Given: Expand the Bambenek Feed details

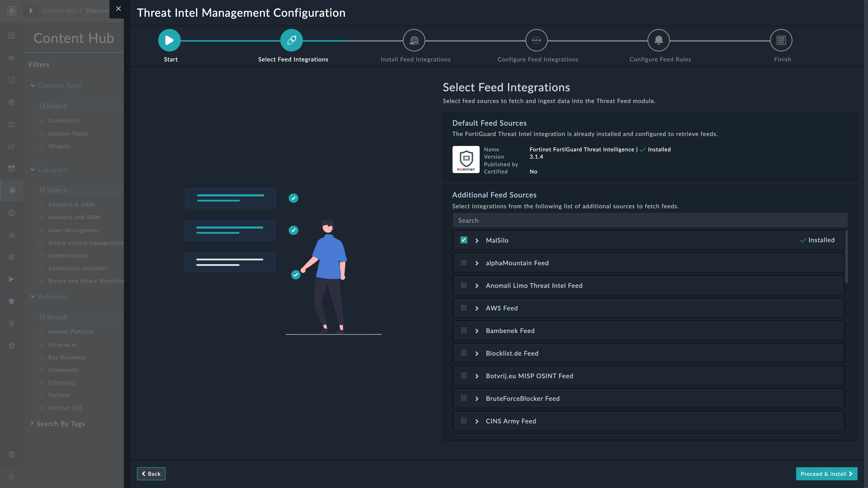Looking at the screenshot, I should [477, 331].
